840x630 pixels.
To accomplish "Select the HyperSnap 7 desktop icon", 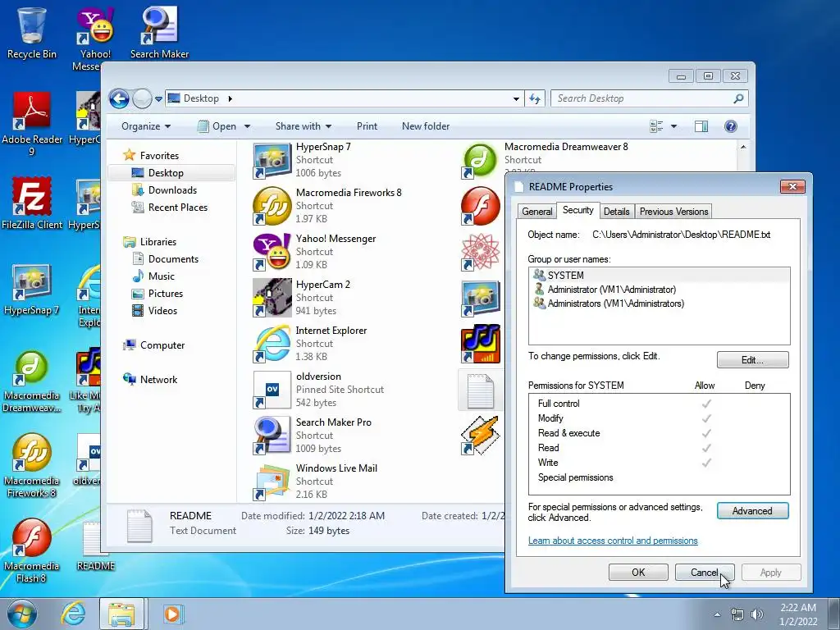I will point(32,290).
